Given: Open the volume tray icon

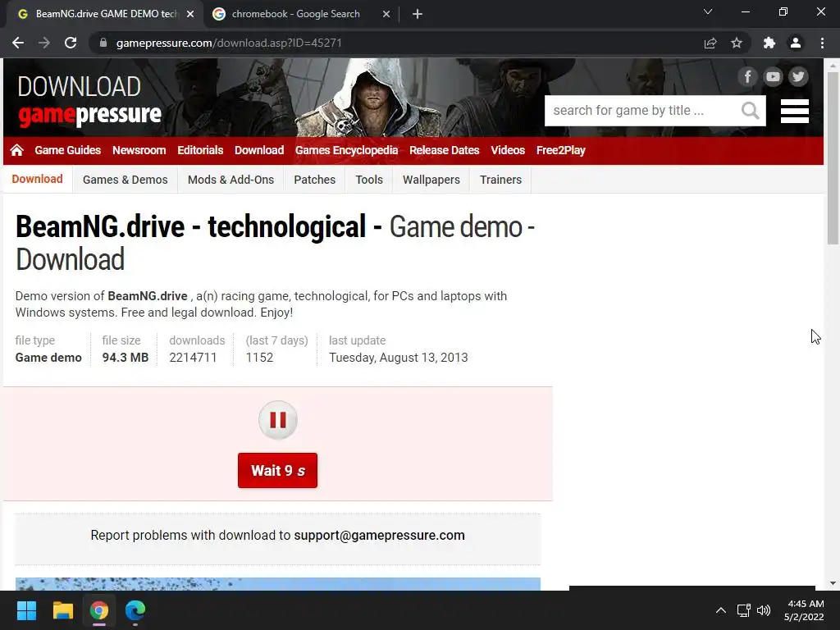Looking at the screenshot, I should 764,610.
